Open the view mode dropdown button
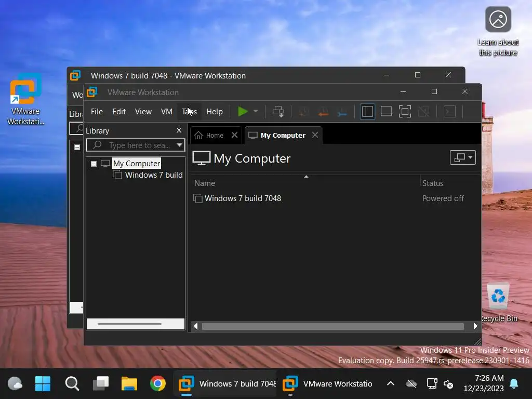Viewport: 532px width, 399px height. tap(463, 157)
